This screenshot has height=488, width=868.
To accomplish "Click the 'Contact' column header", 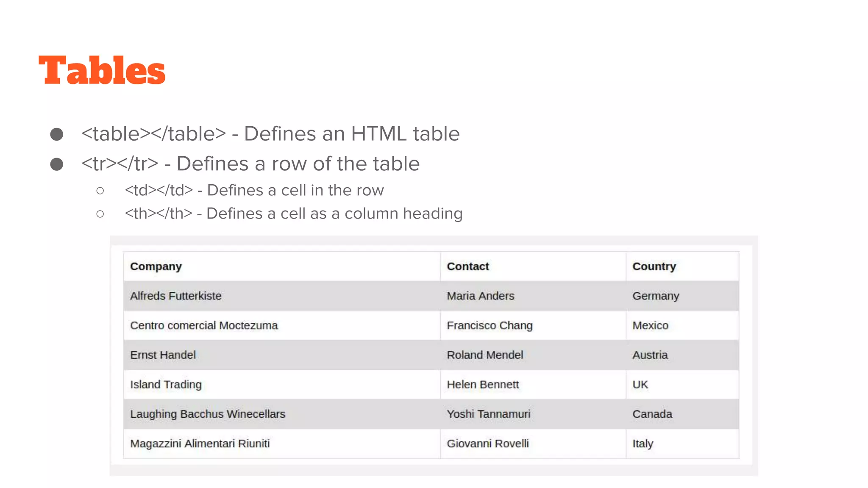I will pyautogui.click(x=533, y=266).
